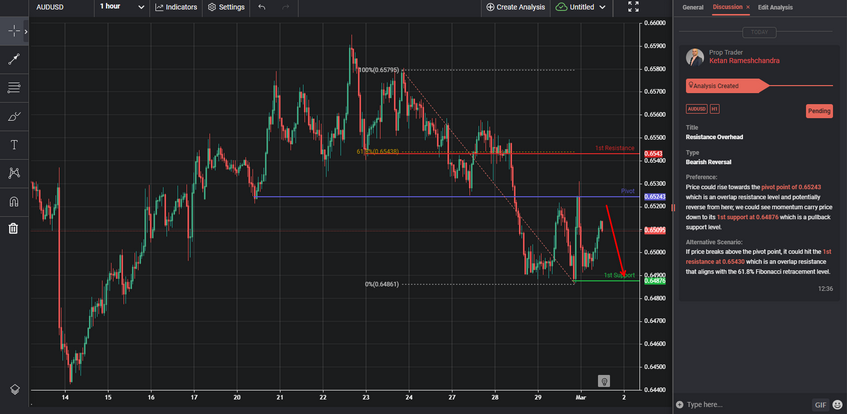Click the plus attachment icon in chat
The height and width of the screenshot is (414, 847).
tap(679, 404)
